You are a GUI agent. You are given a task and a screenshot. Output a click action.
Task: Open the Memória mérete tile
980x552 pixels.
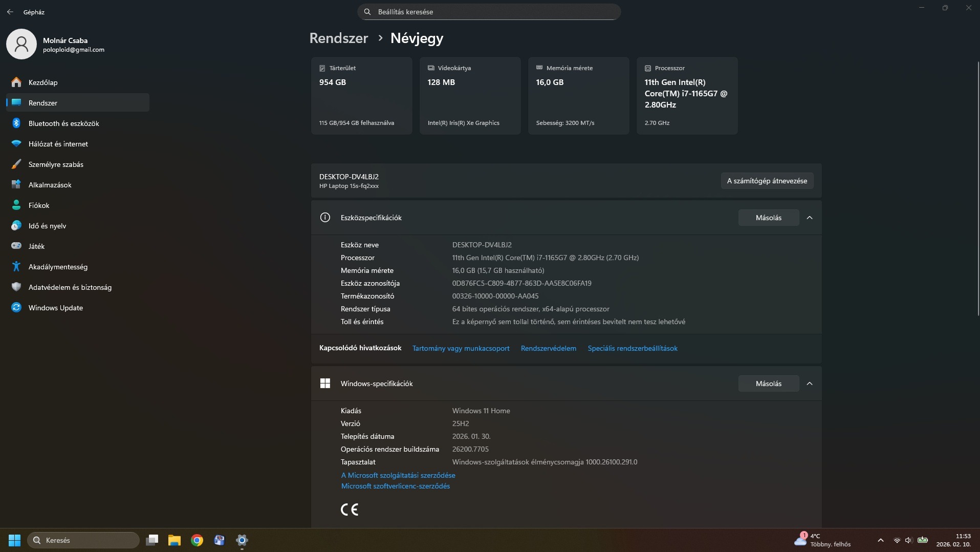pos(579,96)
